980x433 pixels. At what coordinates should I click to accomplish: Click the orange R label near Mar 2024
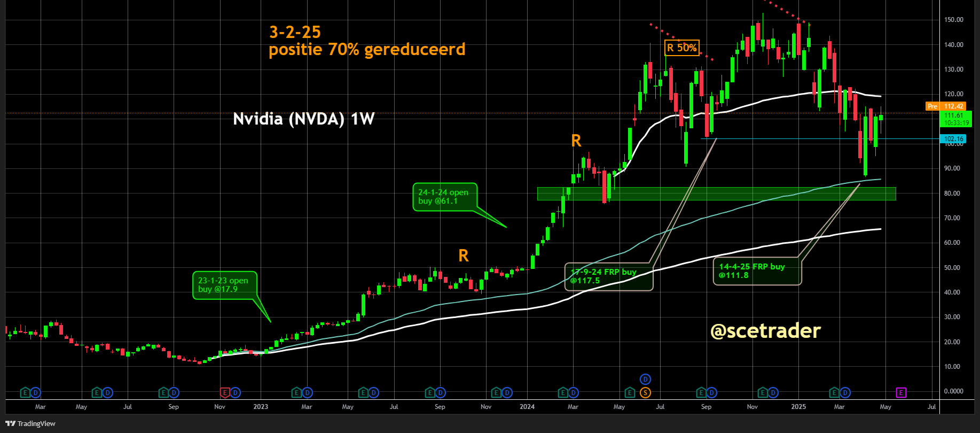[x=576, y=141]
